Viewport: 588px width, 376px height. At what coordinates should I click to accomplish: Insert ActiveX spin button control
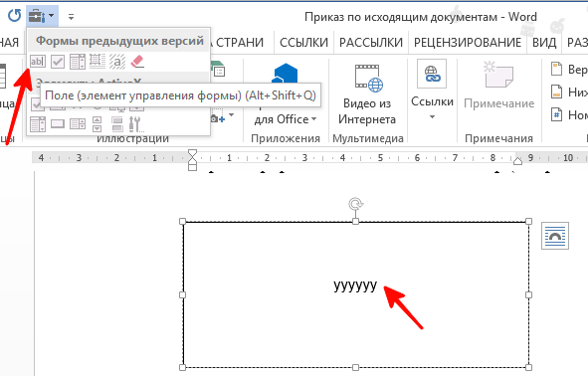tap(98, 124)
